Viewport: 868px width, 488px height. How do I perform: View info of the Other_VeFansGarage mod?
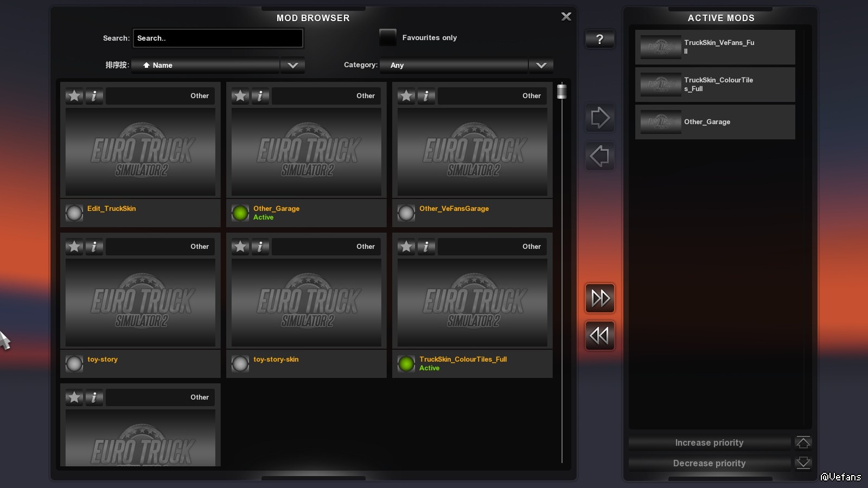click(426, 96)
